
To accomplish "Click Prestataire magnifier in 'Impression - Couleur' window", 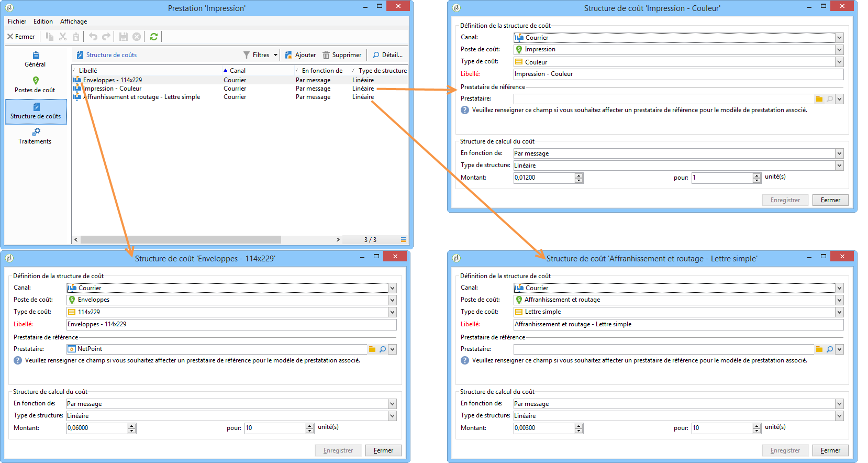I will 830,99.
